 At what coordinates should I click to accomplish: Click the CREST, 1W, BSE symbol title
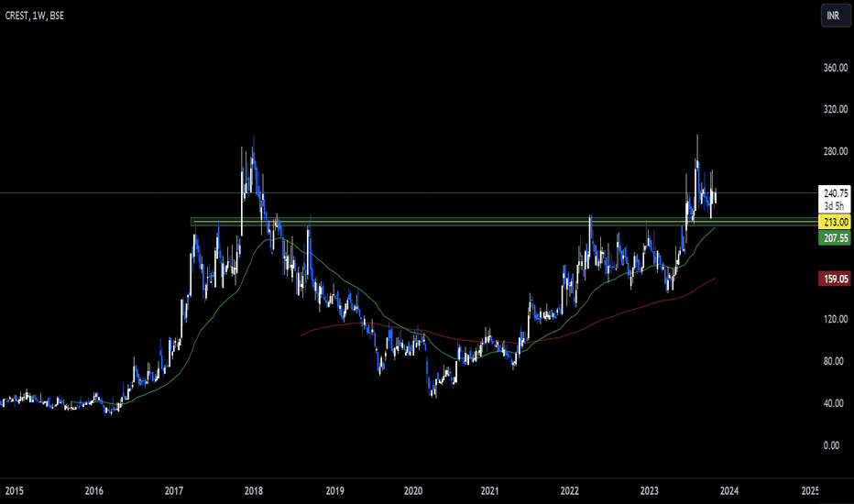click(x=34, y=16)
